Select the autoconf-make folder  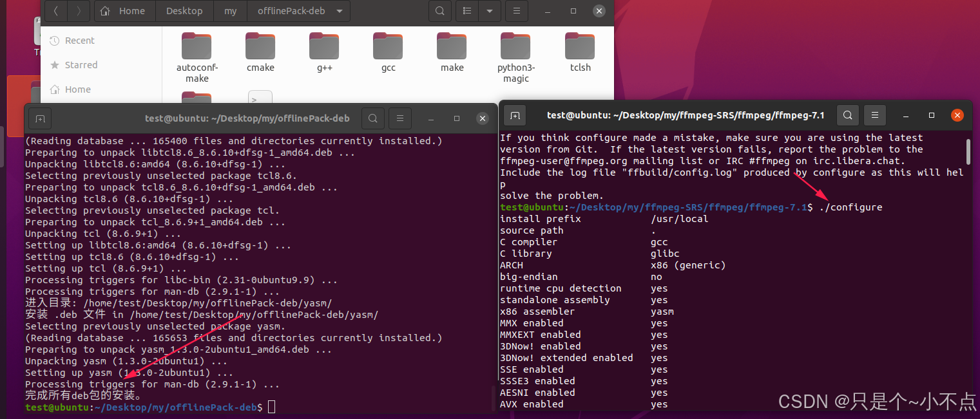pyautogui.click(x=197, y=57)
